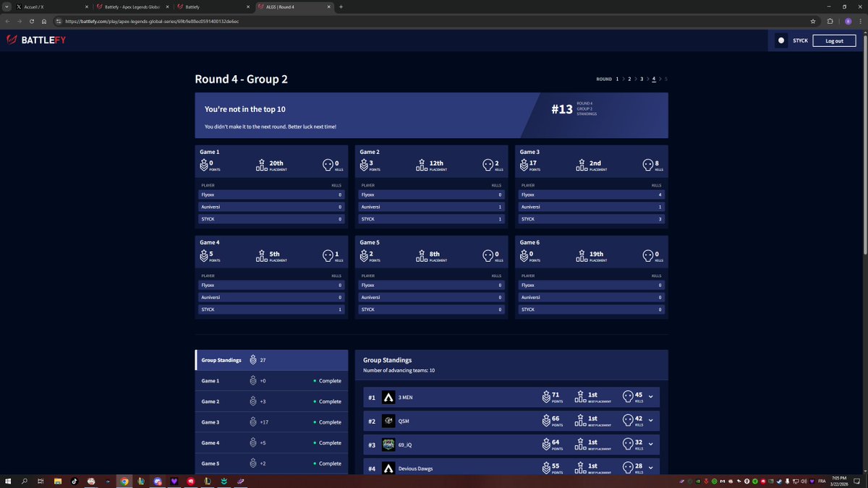
Task: Open Windows taskbar search
Action: (x=25, y=481)
